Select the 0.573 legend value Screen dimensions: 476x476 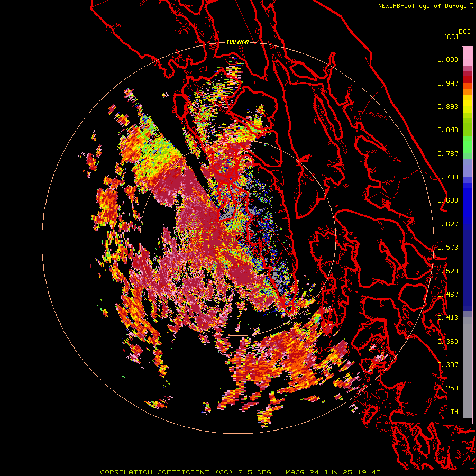point(448,248)
